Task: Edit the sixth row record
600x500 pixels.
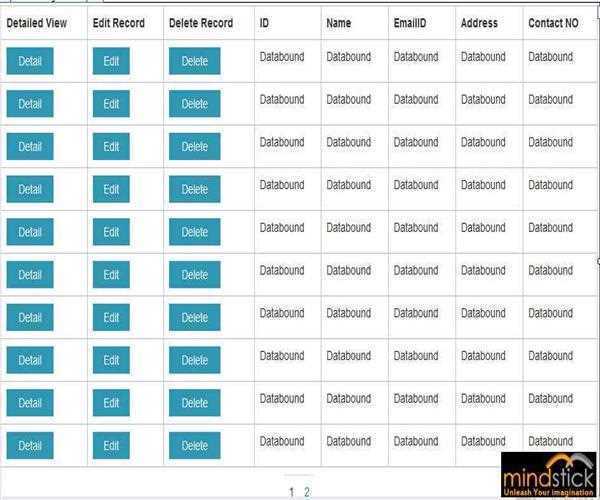Action: click(x=111, y=275)
